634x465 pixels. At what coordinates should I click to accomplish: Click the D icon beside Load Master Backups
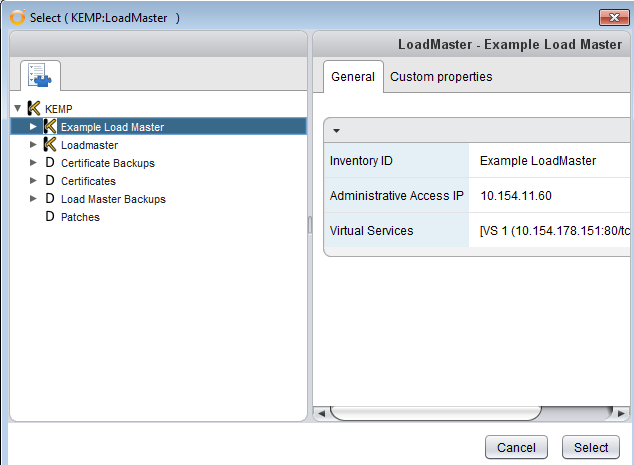[50, 199]
